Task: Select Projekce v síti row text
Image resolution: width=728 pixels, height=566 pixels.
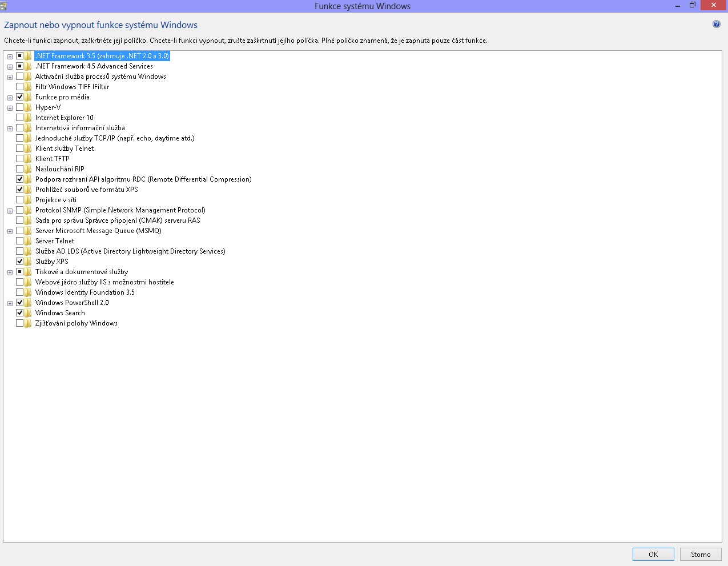Action: [56, 200]
